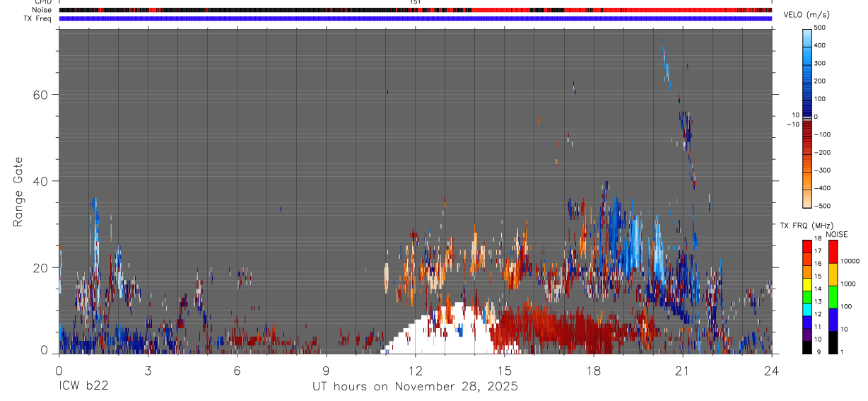The height and width of the screenshot is (401, 868).
Task: Click the purple swatch in TX FRQ legend
Action: tap(807, 335)
